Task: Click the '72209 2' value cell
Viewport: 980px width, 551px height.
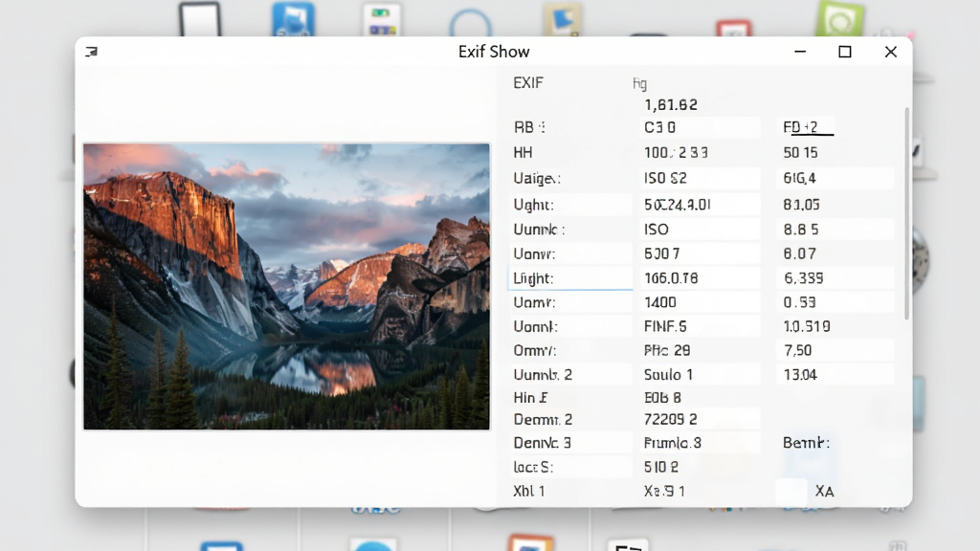Action: [x=700, y=420]
